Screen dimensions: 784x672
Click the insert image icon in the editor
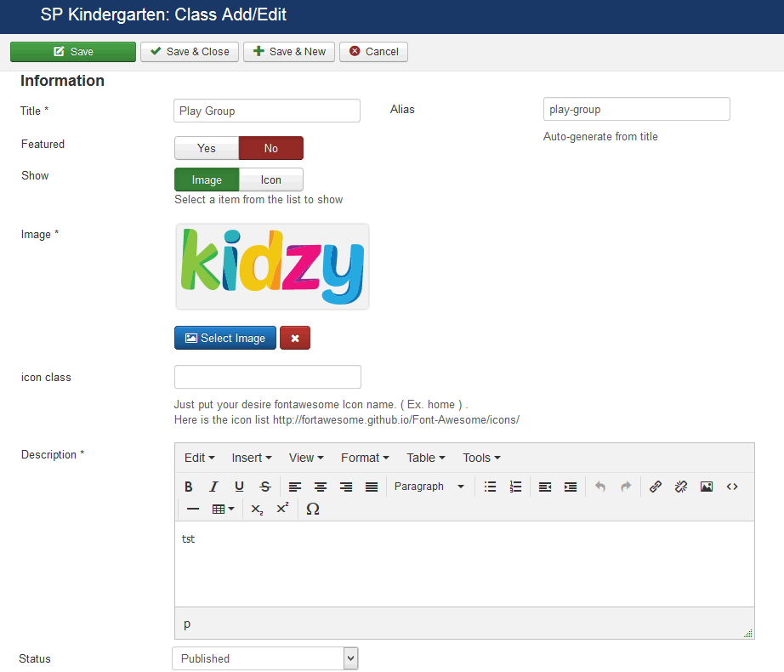point(707,487)
